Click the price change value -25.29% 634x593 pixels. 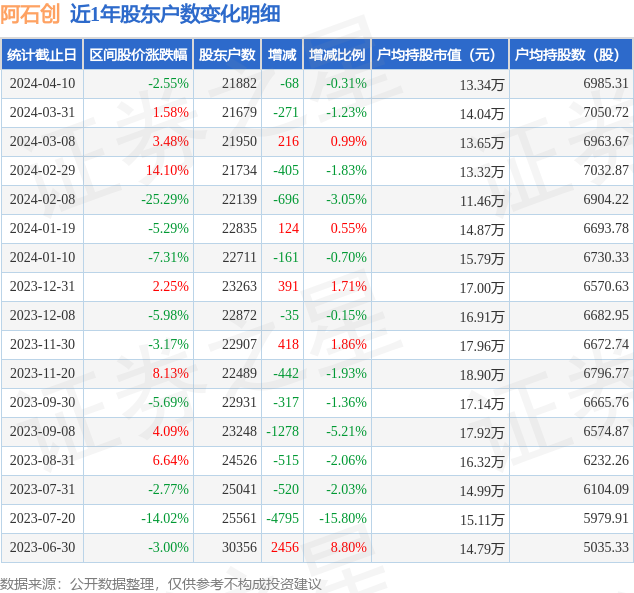pos(165,199)
